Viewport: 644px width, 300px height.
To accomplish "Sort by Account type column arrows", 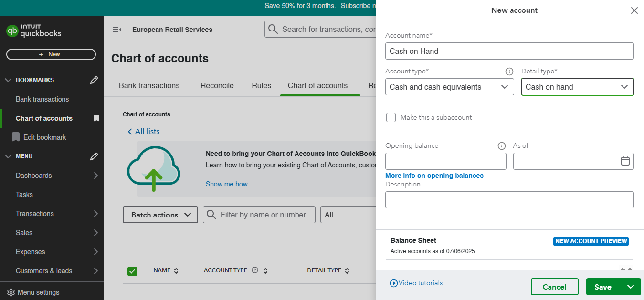I will pyautogui.click(x=265, y=271).
